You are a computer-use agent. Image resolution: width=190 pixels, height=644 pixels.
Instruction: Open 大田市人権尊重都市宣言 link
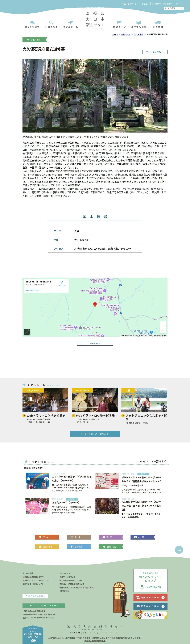pyautogui.click(x=95, y=641)
